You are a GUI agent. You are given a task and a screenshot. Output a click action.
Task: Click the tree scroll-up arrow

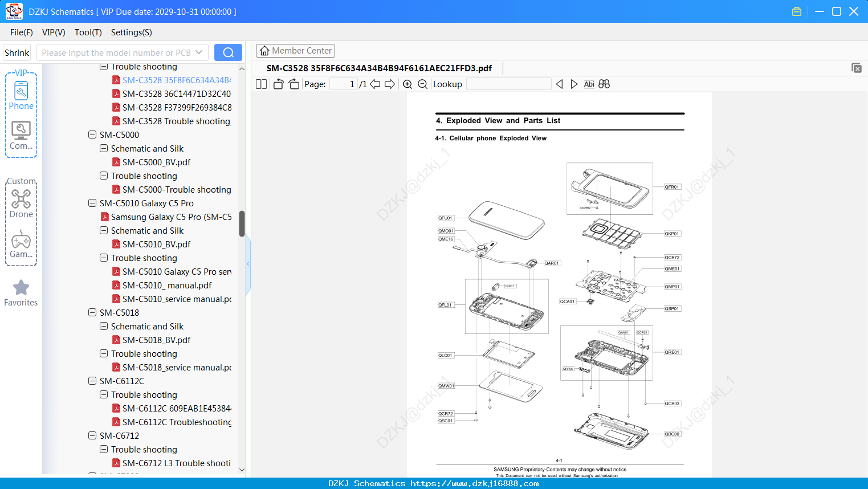coord(242,69)
